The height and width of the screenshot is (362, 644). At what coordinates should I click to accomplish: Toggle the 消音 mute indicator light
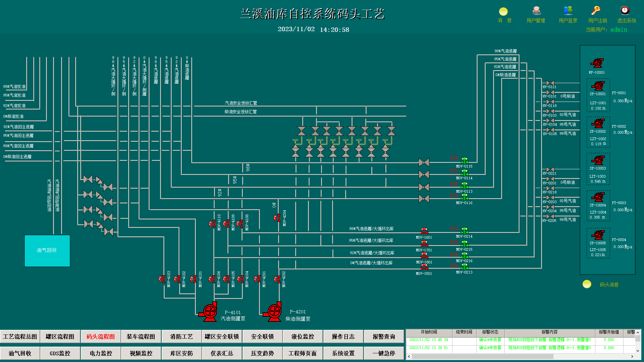click(x=503, y=12)
